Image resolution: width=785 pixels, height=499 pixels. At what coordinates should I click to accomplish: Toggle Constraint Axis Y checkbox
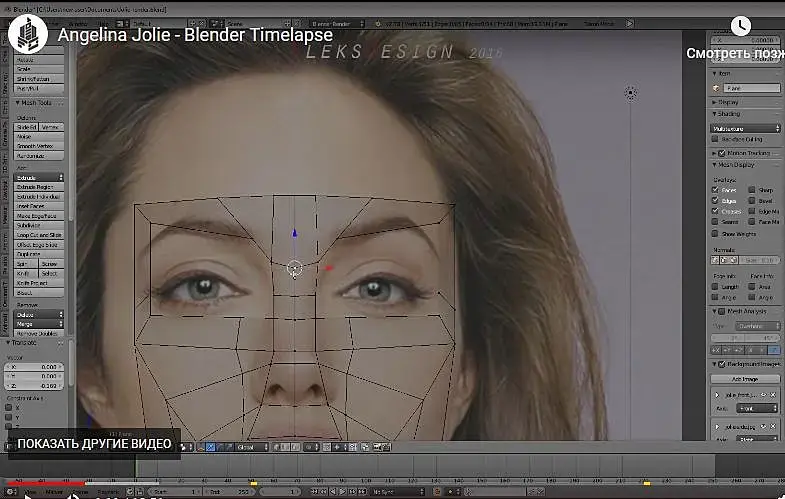[x=9, y=417]
